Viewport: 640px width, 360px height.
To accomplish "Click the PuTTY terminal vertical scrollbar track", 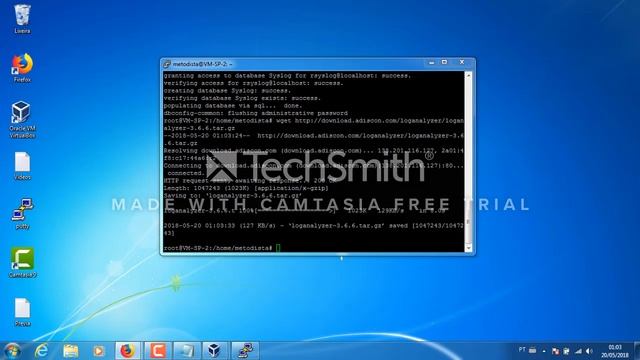I will coord(468,161).
